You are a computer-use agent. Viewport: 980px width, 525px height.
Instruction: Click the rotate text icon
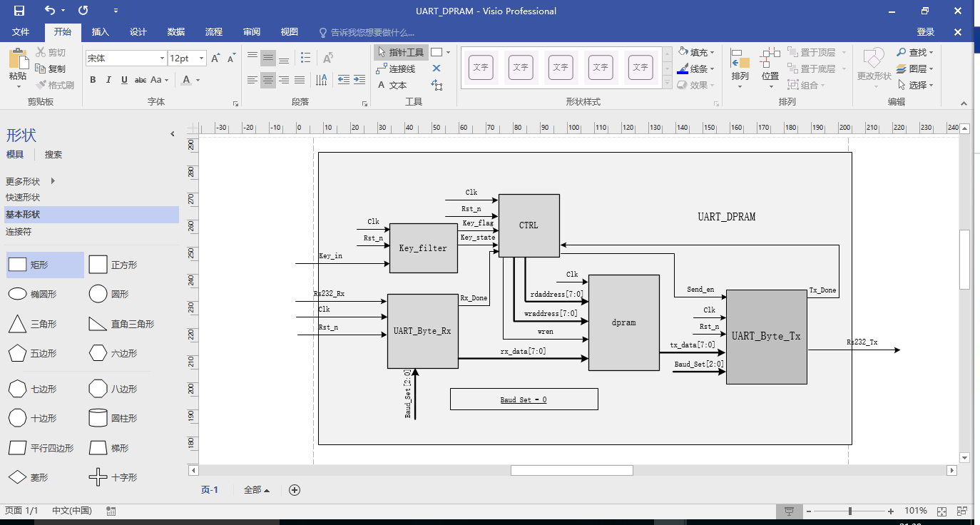328,58
